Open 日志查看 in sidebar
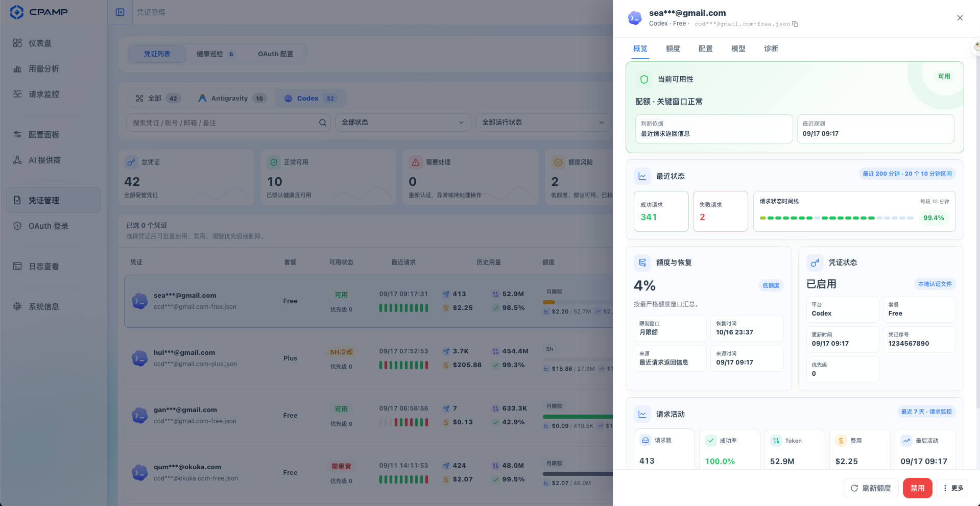980x506 pixels. tap(53, 266)
